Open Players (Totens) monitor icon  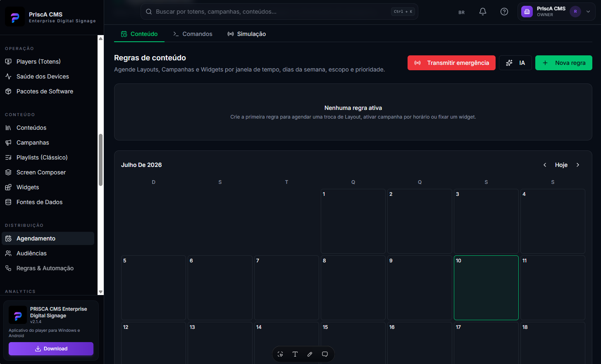point(8,62)
